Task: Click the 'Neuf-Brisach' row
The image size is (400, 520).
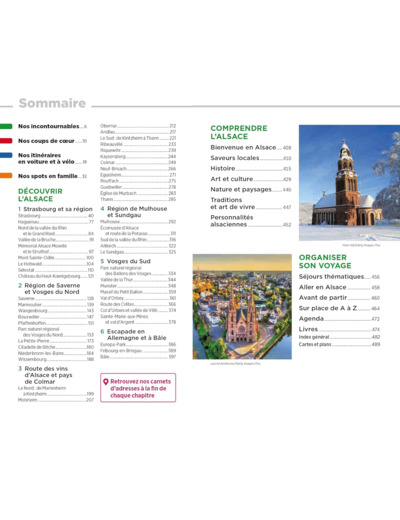Action: (138, 169)
